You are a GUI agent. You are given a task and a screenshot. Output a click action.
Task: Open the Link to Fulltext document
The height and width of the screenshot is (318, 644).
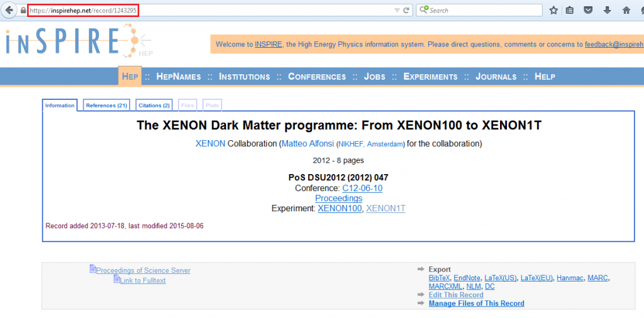(142, 280)
